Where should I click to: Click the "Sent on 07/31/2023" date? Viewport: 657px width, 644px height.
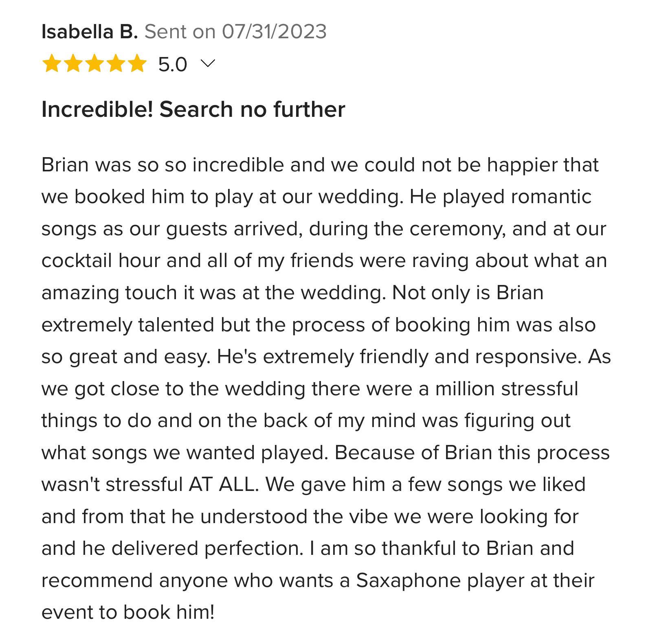235,32
